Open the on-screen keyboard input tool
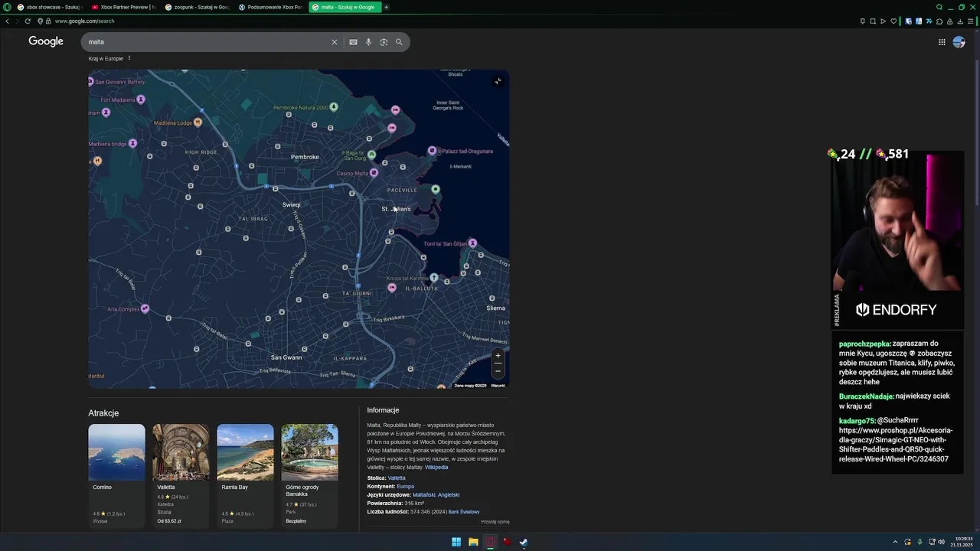 pyautogui.click(x=353, y=42)
